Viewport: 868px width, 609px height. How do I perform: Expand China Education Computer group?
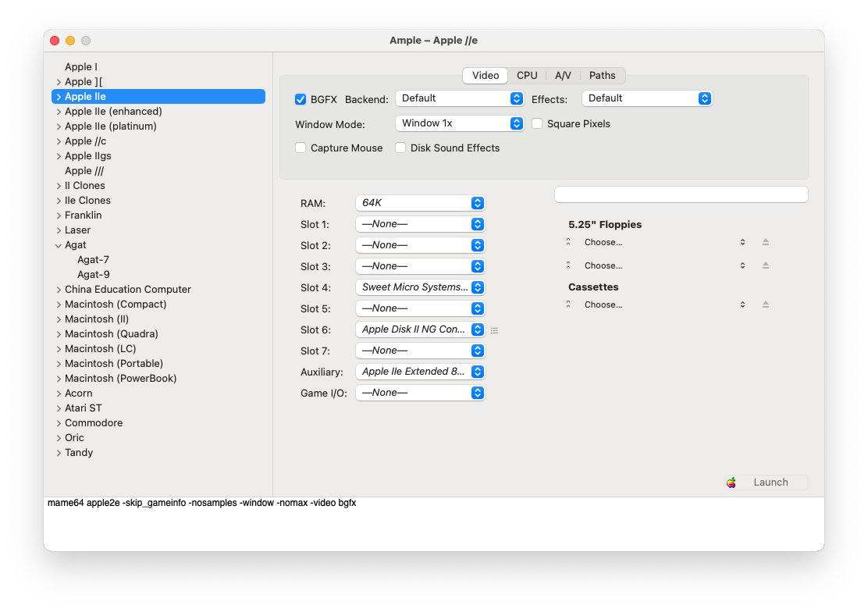pyautogui.click(x=59, y=290)
